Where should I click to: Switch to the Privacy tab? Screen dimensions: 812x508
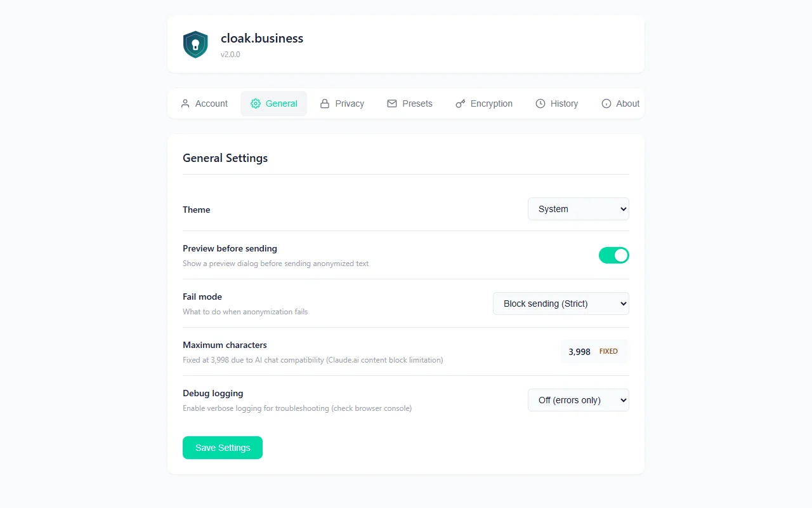[350, 104]
